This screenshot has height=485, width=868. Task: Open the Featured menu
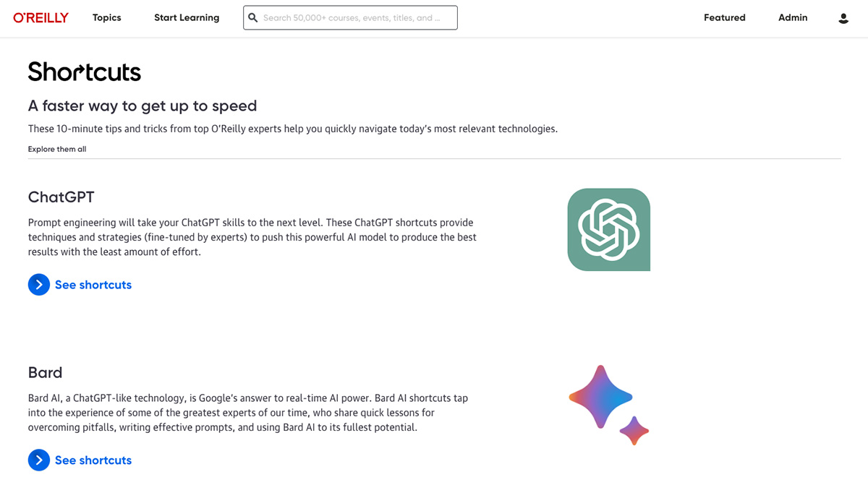pyautogui.click(x=725, y=18)
